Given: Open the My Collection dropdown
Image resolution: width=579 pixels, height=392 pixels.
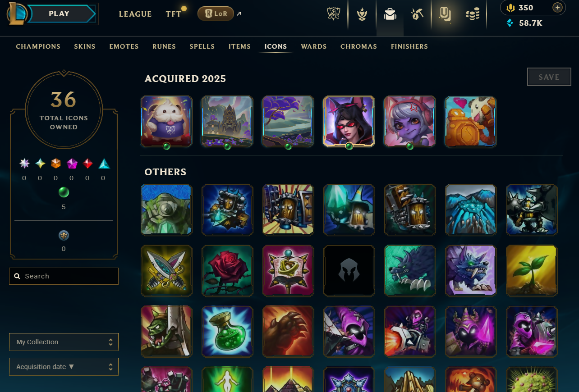Looking at the screenshot, I should pyautogui.click(x=64, y=342).
